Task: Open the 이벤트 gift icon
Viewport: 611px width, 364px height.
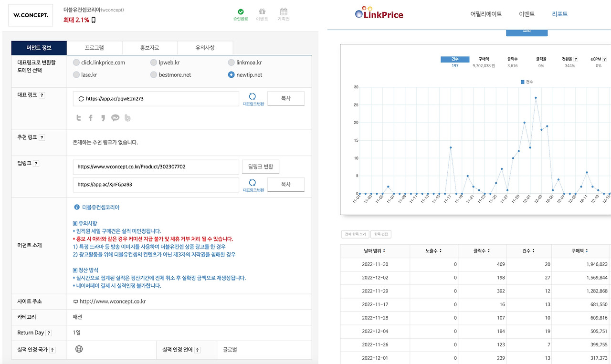Action: click(x=262, y=11)
